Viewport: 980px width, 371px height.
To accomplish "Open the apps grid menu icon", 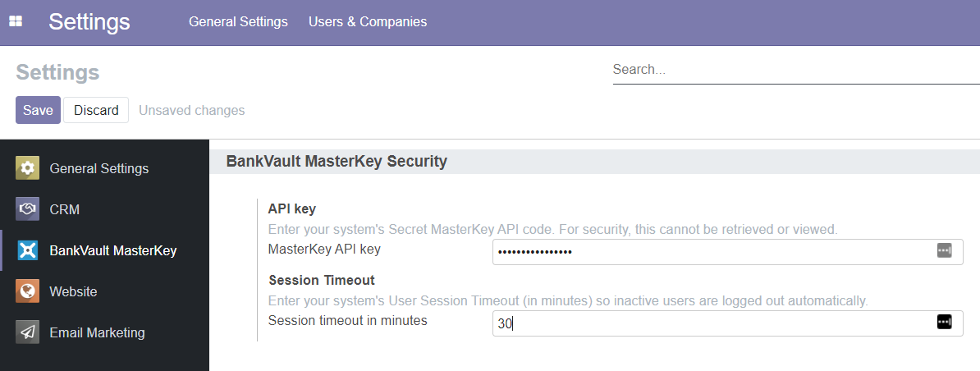I will (16, 22).
